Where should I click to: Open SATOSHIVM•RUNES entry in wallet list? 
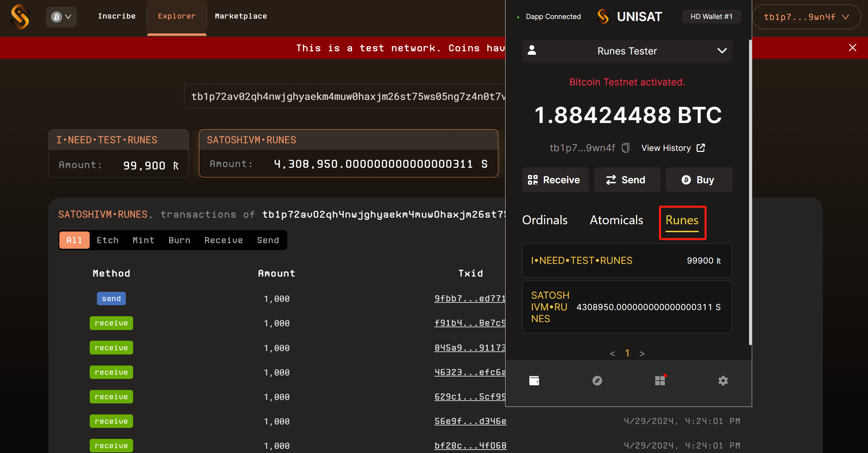(x=627, y=307)
